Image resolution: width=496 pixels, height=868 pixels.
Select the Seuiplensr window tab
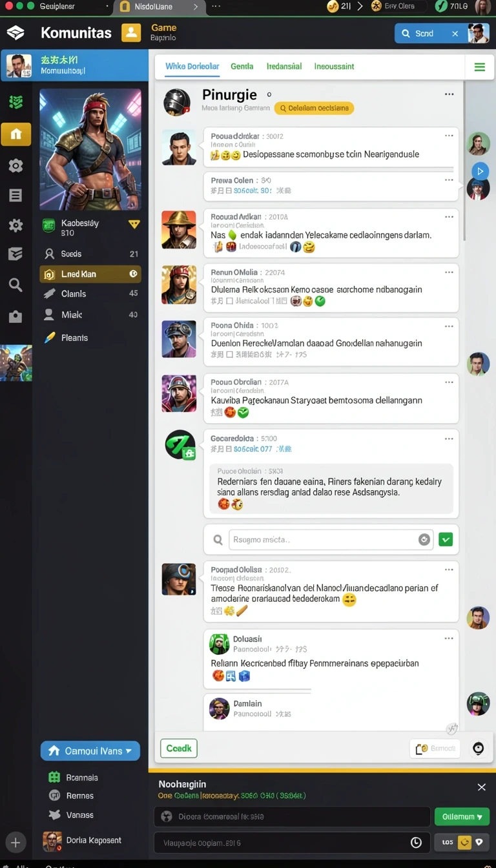[57, 6]
